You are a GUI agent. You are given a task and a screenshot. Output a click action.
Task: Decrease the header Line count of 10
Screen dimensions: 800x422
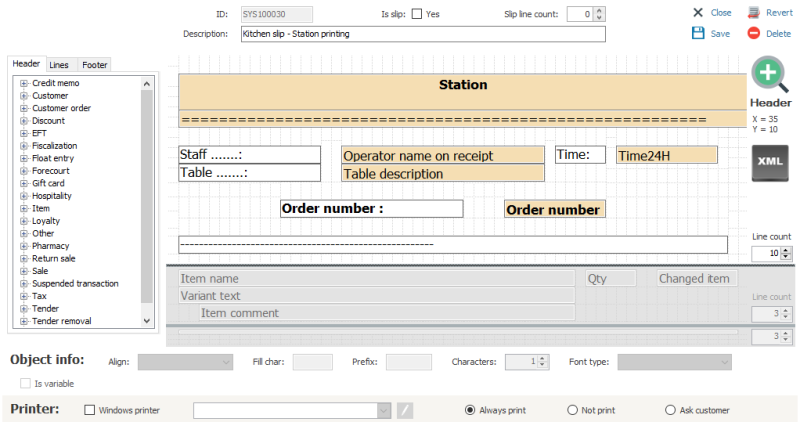click(x=786, y=256)
